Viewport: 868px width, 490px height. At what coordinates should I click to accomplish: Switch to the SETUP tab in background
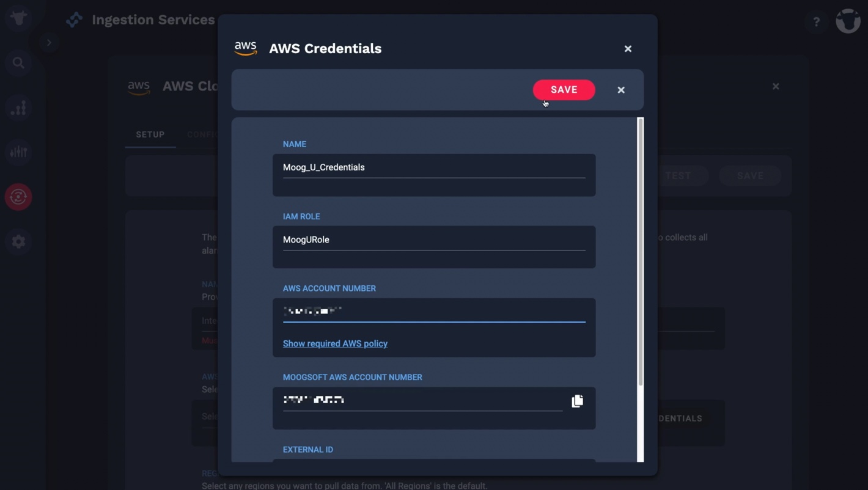coord(150,134)
